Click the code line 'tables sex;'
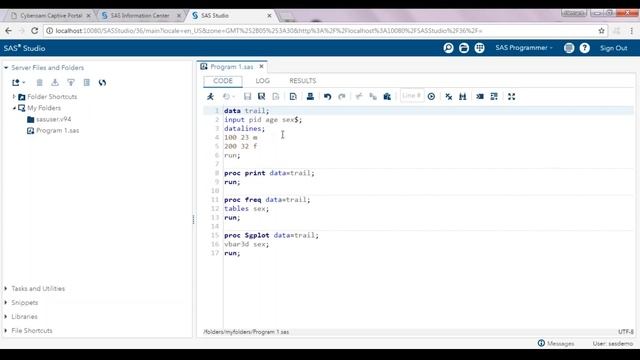The image size is (640, 360). point(247,209)
